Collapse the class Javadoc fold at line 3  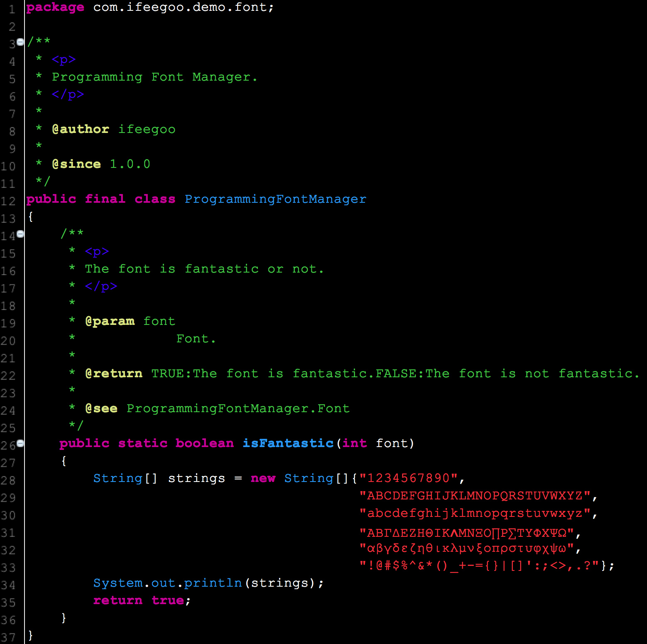(20, 42)
